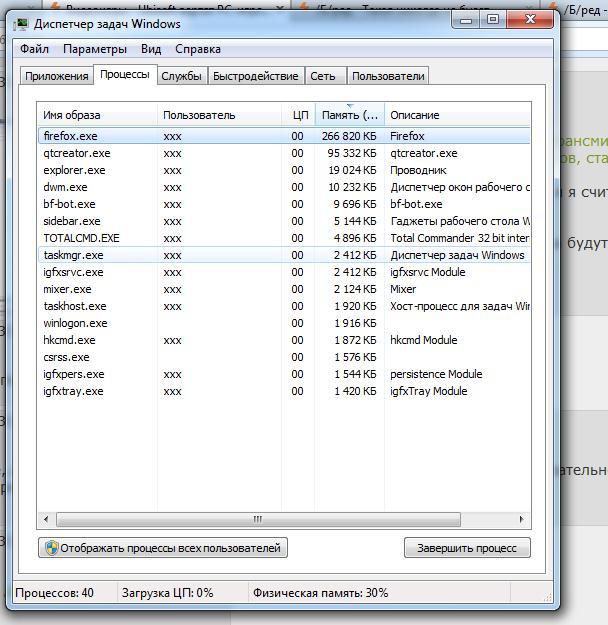Click the hkcmd Module description
Viewport: 608px width, 625px height.
423,340
